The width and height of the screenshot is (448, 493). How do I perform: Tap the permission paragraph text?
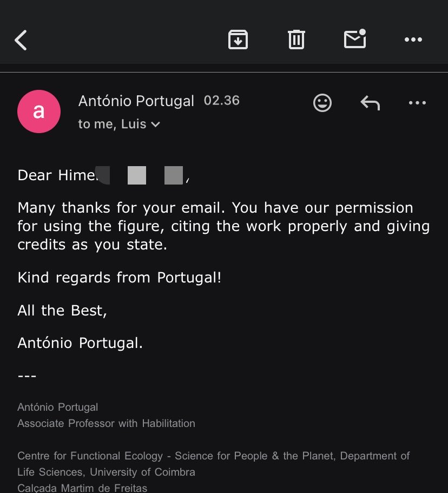pyautogui.click(x=223, y=226)
